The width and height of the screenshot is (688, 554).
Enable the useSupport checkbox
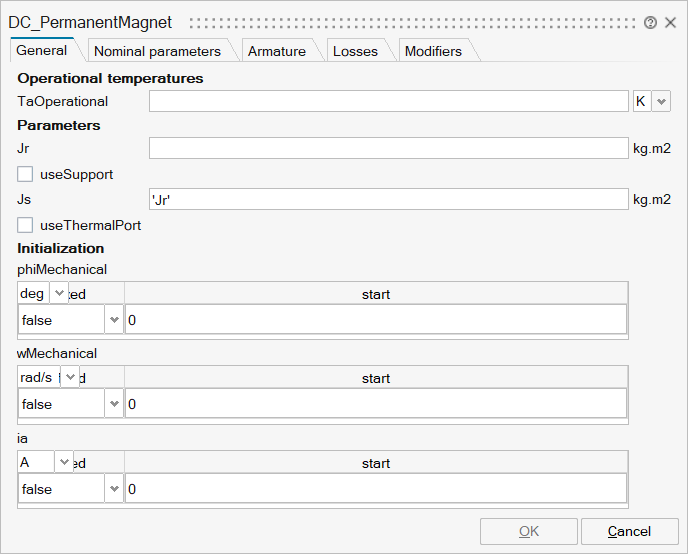point(25,174)
